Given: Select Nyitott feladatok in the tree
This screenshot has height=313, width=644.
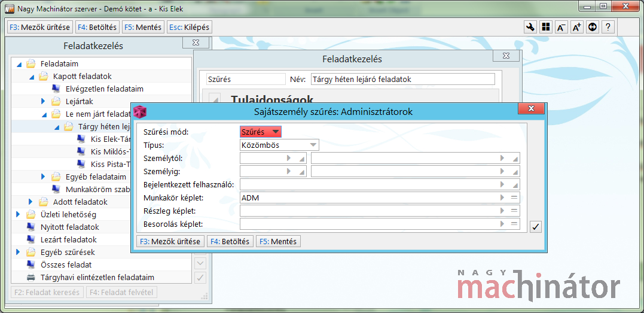Looking at the screenshot, I should 70,227.
